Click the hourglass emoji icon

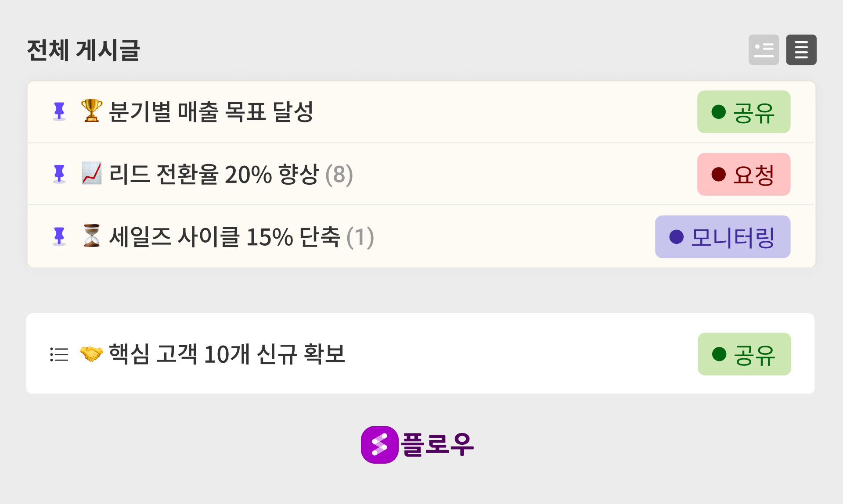click(x=91, y=236)
